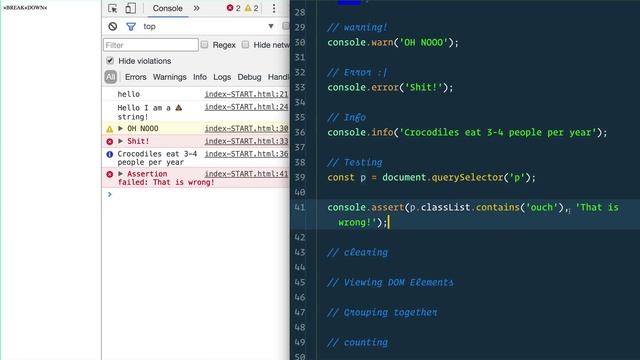
Task: Click the querySelector code line
Action: (431, 177)
